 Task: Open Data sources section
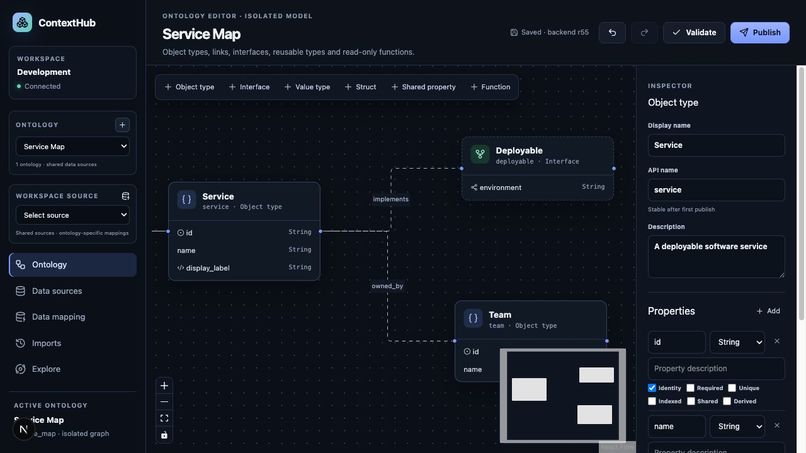pos(73,291)
